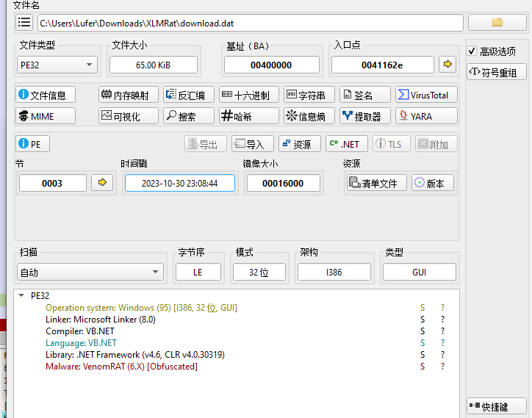Toggle the 高级选项 advanced options checkbox
Image resolution: width=532 pixels, height=418 pixels.
coord(472,51)
